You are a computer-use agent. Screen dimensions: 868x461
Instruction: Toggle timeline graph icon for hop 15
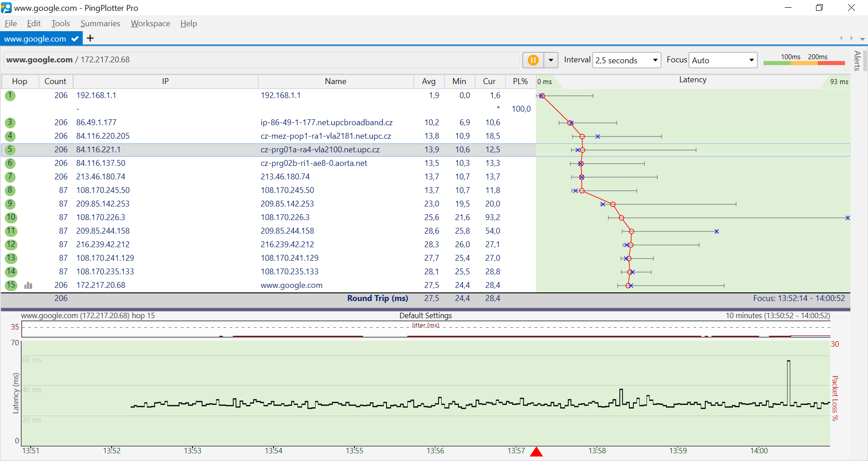coord(28,285)
